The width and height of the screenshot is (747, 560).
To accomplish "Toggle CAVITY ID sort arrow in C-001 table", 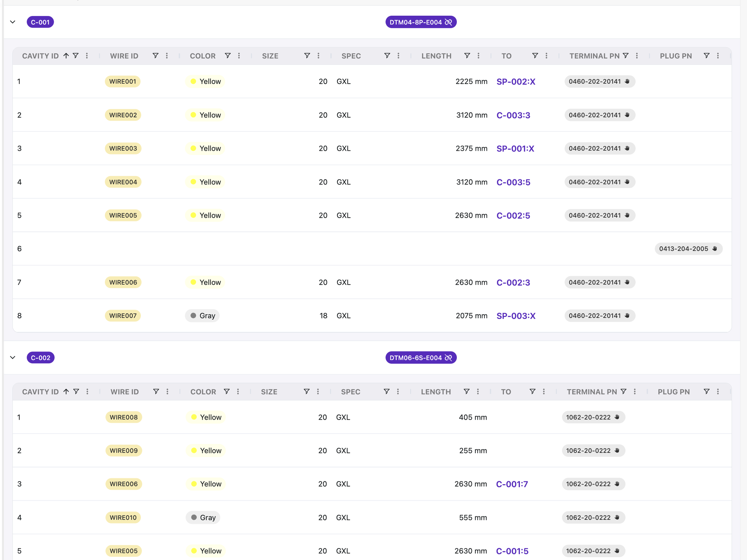I will tap(66, 56).
